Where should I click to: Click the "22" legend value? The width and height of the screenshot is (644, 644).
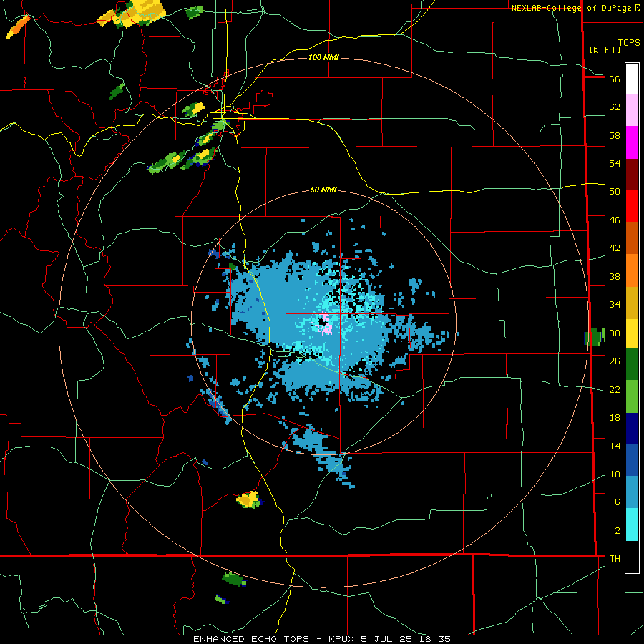(615, 389)
